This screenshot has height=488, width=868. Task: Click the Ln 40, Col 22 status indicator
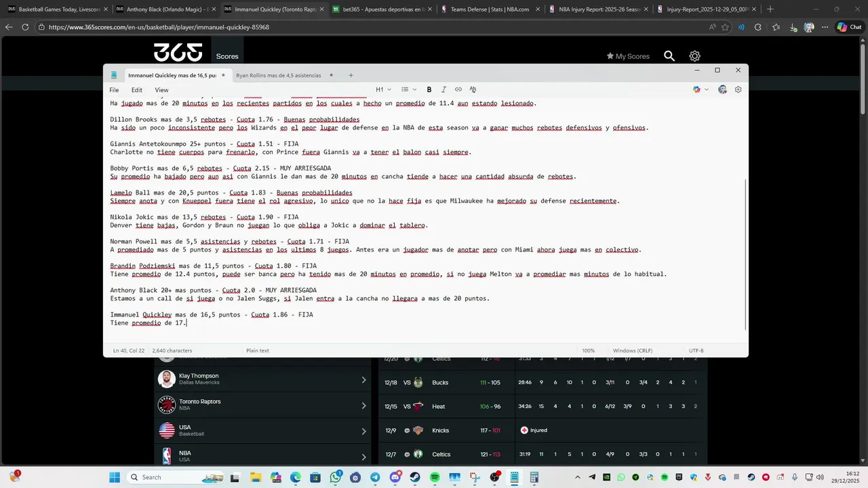(129, 350)
